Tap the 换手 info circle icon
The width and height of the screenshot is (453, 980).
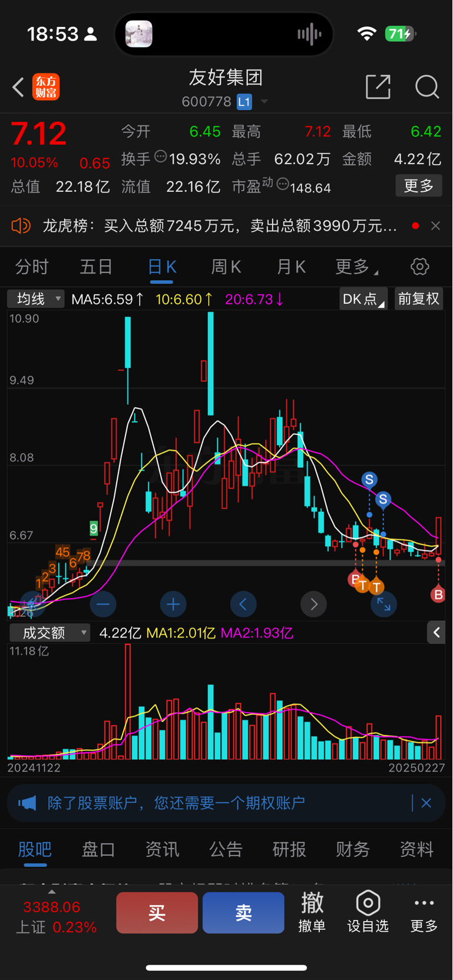160,156
